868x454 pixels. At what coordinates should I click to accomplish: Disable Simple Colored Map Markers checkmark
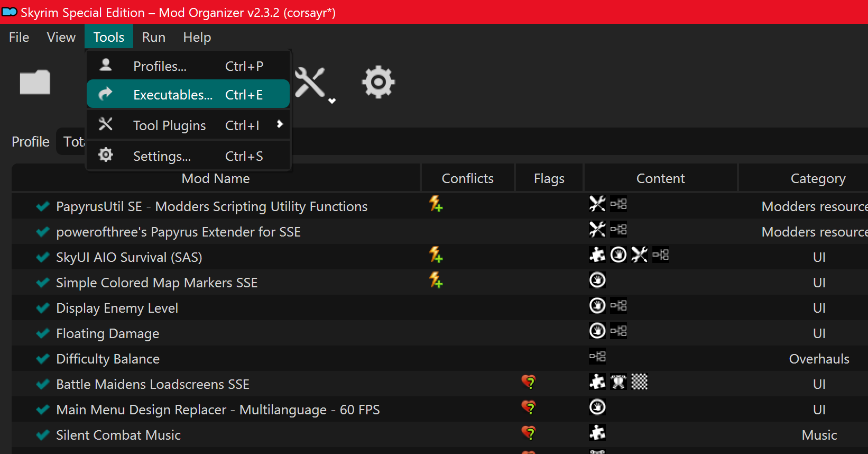pos(42,283)
